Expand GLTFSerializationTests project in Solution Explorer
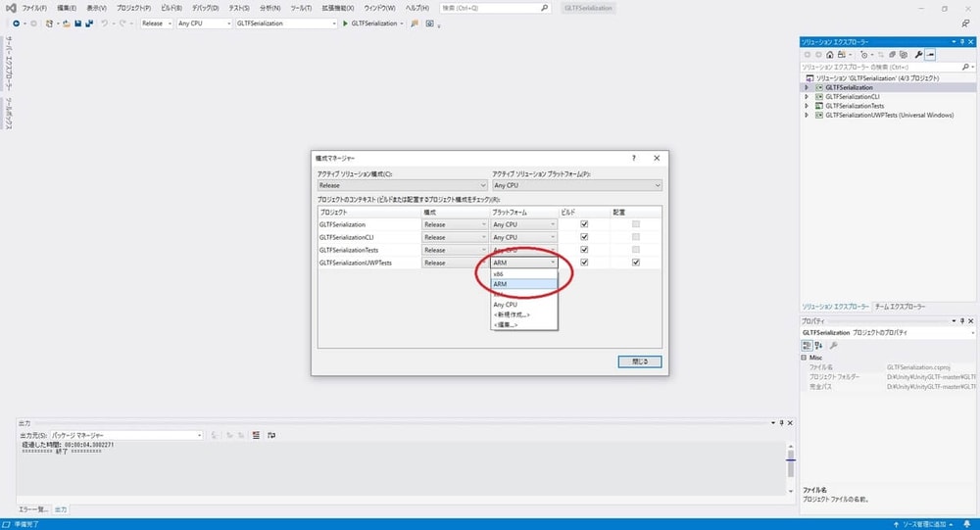This screenshot has width=980, height=530. [x=807, y=106]
